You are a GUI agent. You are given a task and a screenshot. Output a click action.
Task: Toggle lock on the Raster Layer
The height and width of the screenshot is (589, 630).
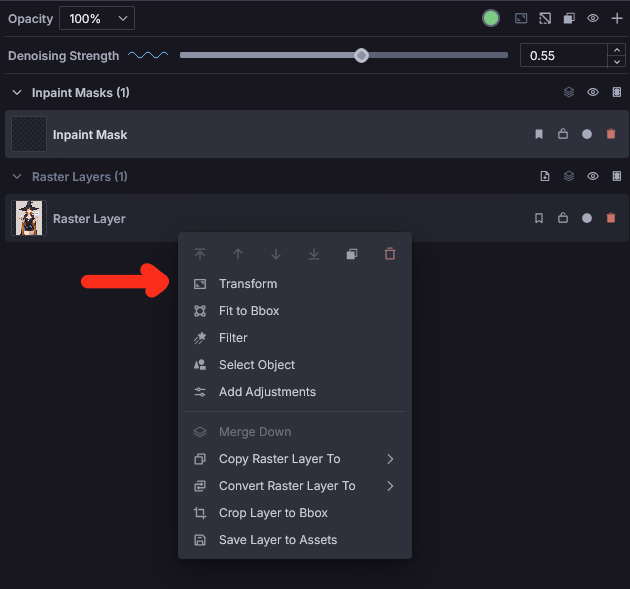coord(563,218)
